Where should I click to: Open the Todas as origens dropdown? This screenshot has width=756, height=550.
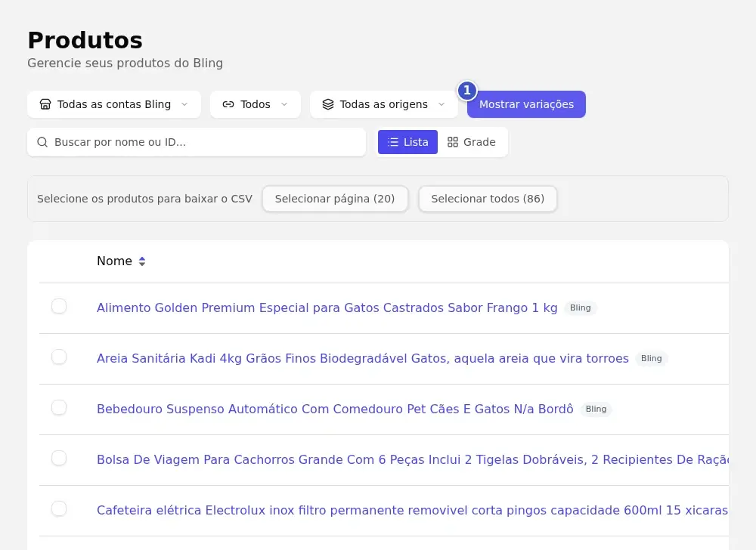[384, 104]
